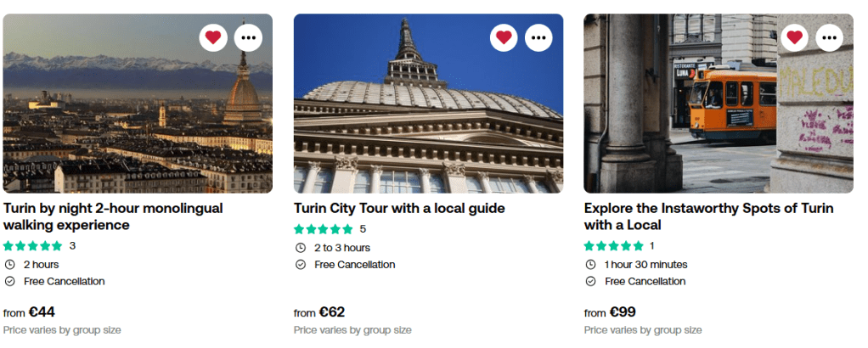The width and height of the screenshot is (868, 348).
Task: Click five-star rating on Turin City Tour
Action: pyautogui.click(x=324, y=229)
